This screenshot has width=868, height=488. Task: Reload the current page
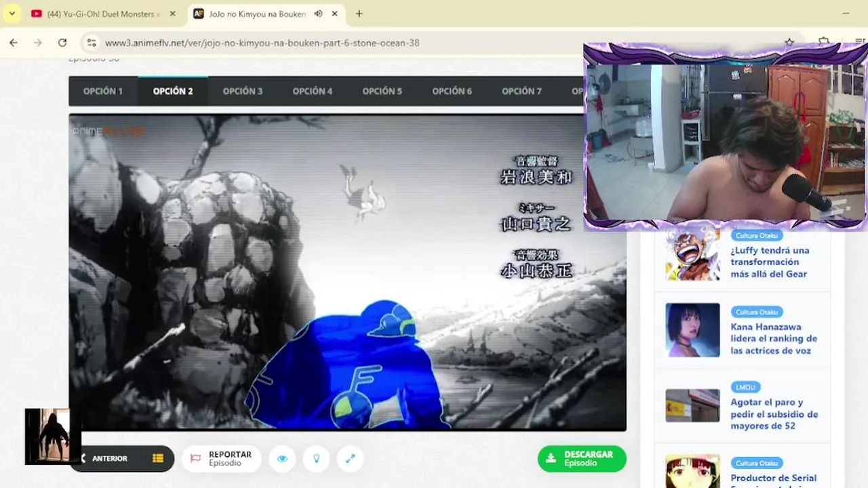pyautogui.click(x=62, y=43)
